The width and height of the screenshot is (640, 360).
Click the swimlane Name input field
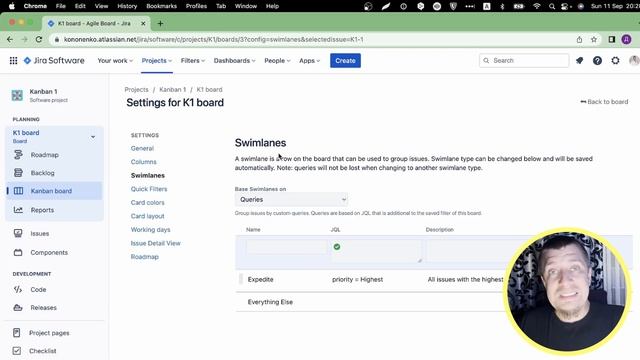point(287,247)
